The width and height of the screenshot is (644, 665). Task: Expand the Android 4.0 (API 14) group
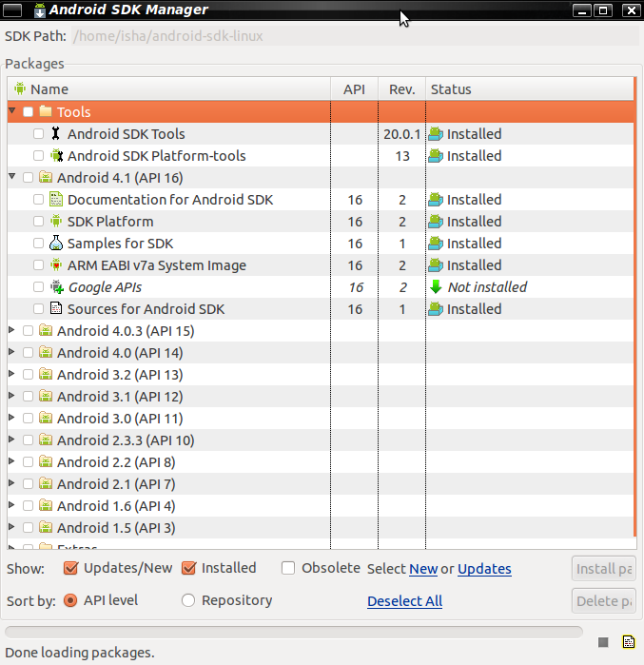[11, 352]
